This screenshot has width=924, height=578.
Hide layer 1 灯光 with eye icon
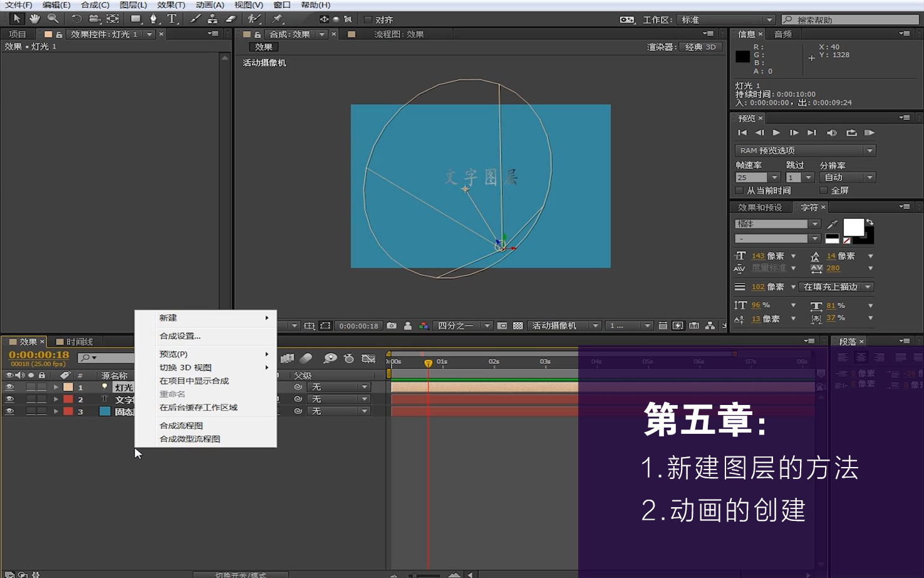click(9, 387)
